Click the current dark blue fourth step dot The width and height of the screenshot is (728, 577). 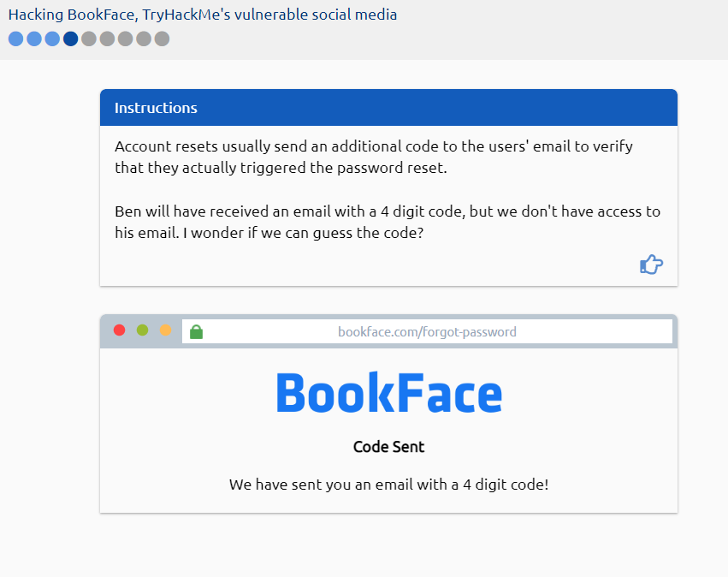coord(70,39)
